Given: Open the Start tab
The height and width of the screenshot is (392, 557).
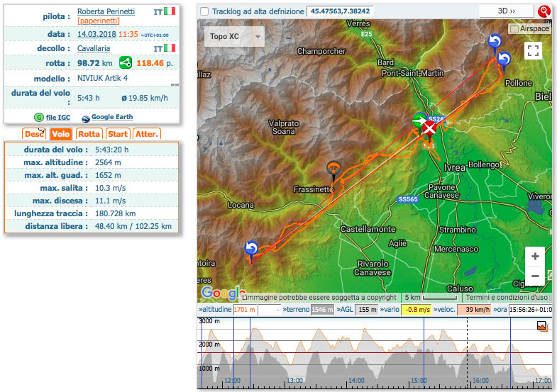Looking at the screenshot, I should (118, 133).
